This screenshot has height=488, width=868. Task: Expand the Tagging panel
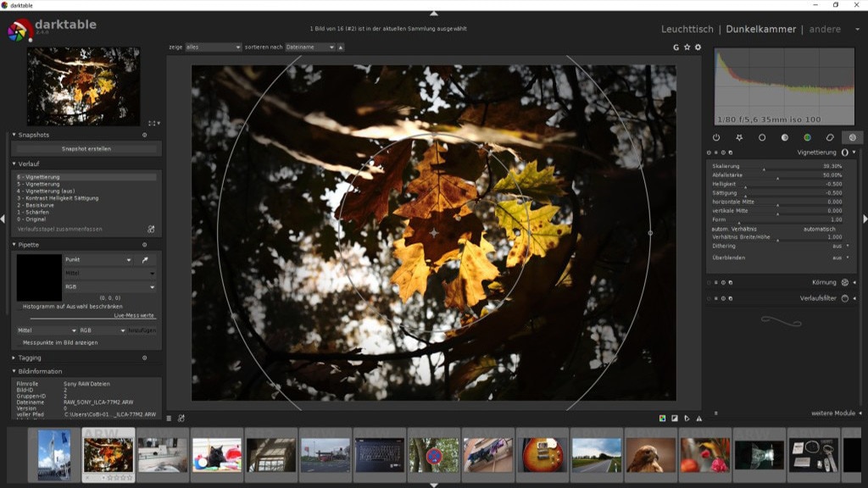click(14, 358)
